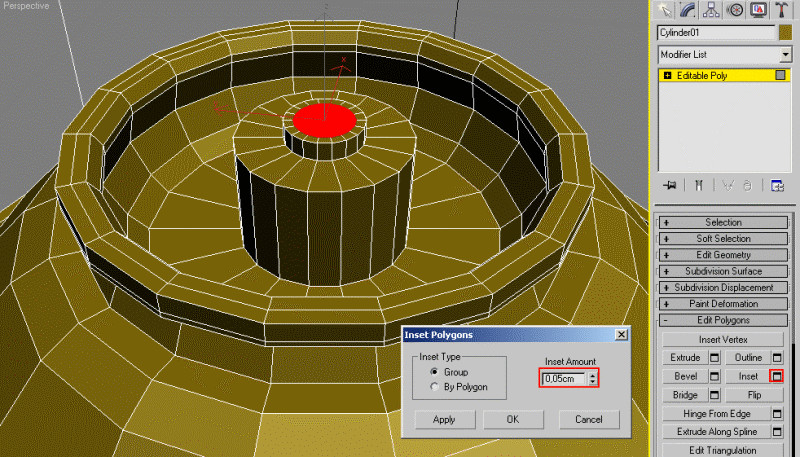
Task: Expand Editable Poly sub-object tree
Action: pyautogui.click(x=667, y=75)
